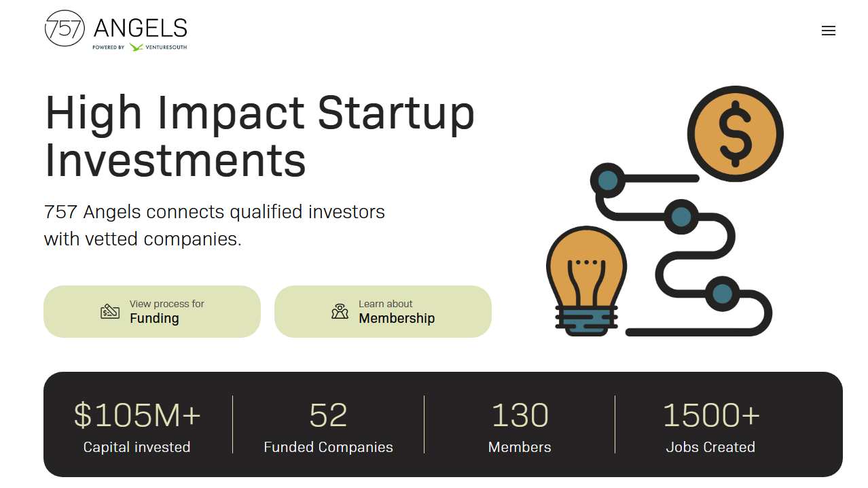Click the 757 circle logo
Image resolution: width=868 pixels, height=488 pixels.
65,29
